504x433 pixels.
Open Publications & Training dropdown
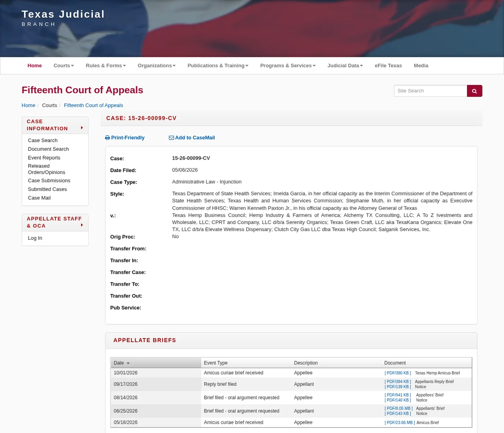click(218, 66)
